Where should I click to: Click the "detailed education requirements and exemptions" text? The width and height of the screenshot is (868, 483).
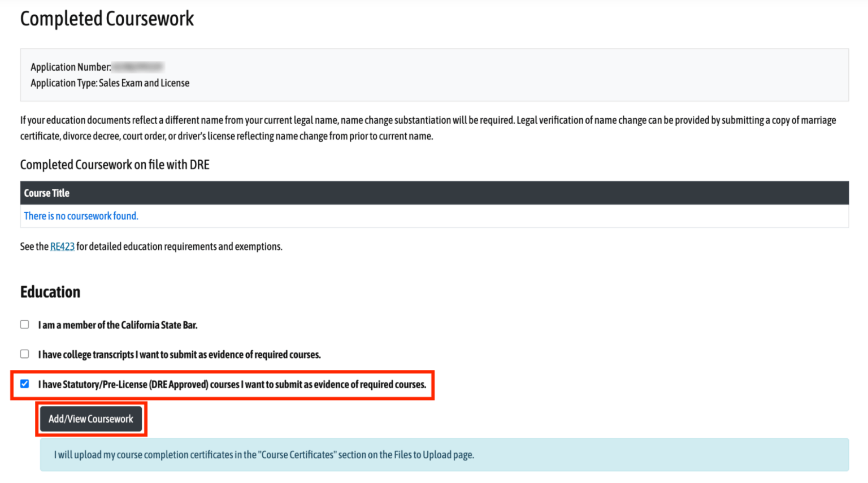(x=179, y=247)
